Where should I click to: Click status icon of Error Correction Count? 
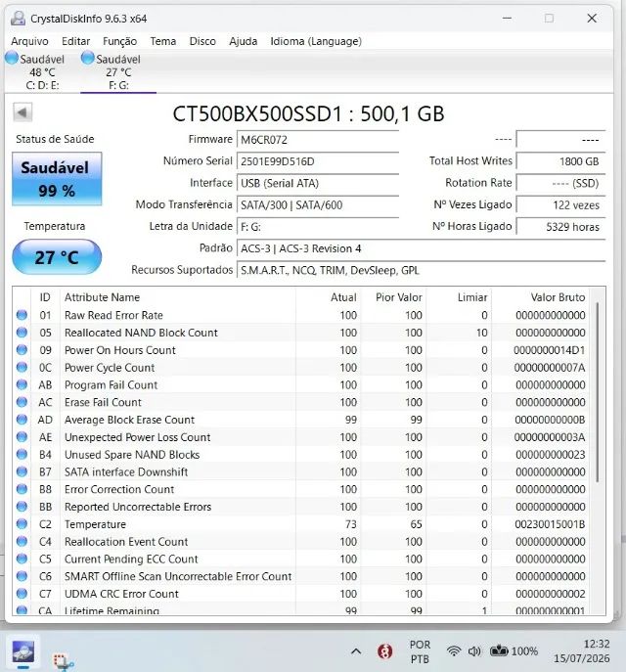click(x=22, y=489)
